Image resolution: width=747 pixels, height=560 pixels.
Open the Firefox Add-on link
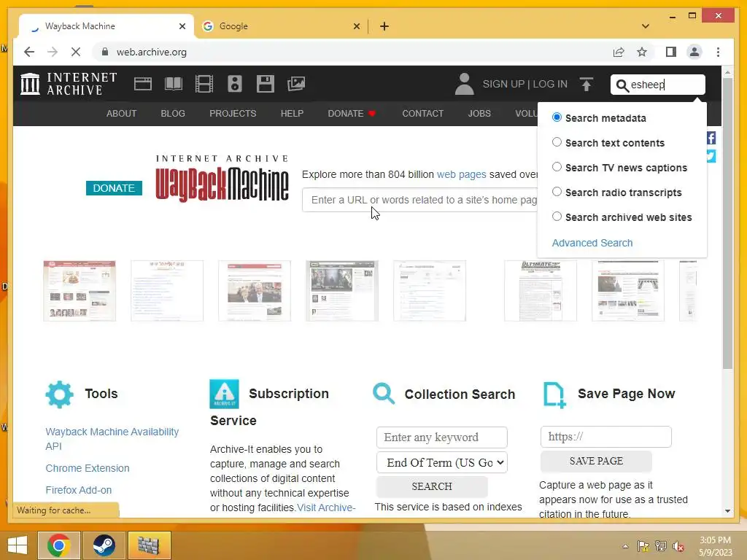79,490
